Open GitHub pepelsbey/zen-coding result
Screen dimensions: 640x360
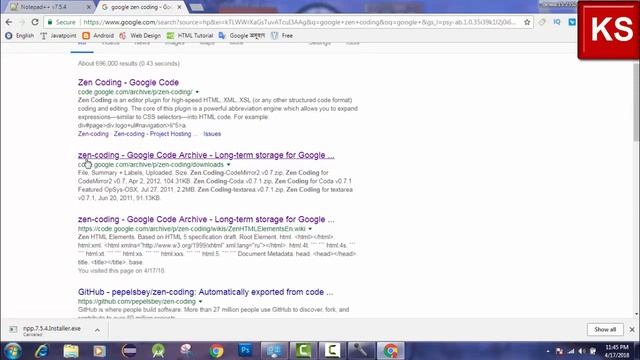click(206, 292)
